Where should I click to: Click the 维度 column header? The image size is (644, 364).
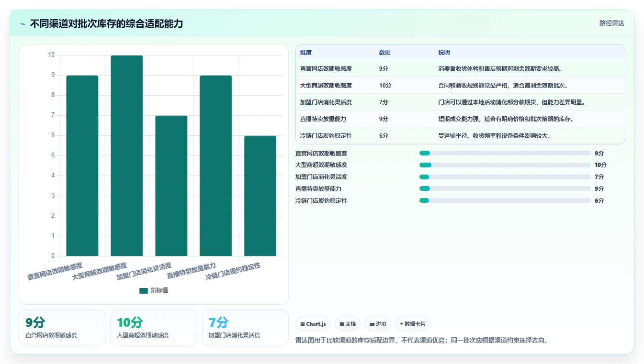[x=306, y=52]
